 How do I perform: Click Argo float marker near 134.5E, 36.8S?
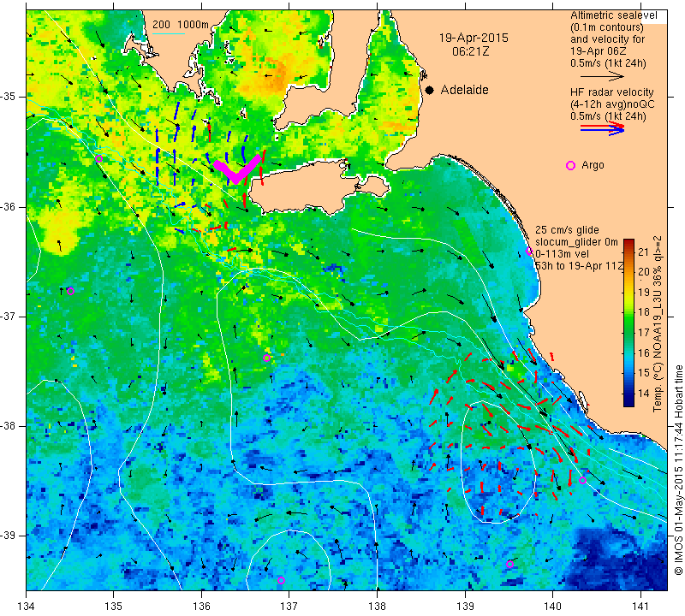(x=71, y=291)
